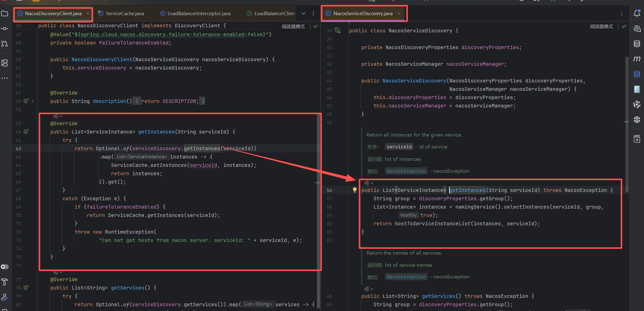Switch to the LoadBalancerInterceptor.java tab
Viewport: 644px width, 311px height.
[199, 13]
